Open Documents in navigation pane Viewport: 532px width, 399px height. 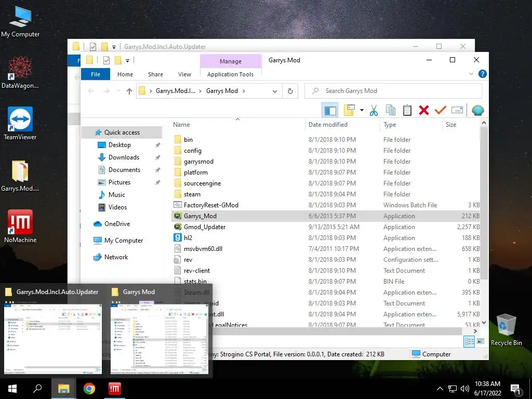[124, 170]
